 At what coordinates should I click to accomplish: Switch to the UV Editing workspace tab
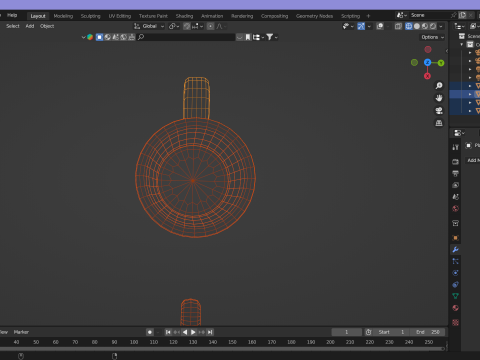120,16
